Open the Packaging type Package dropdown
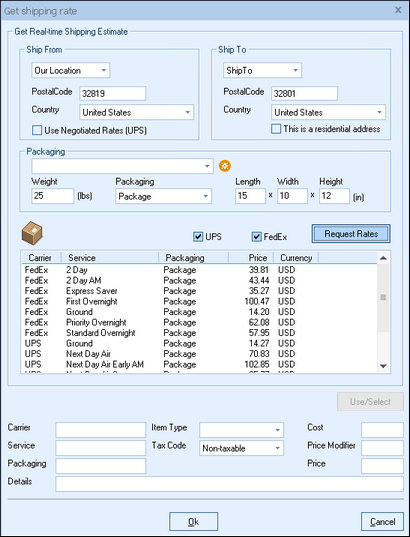410x537 pixels. pos(164,196)
